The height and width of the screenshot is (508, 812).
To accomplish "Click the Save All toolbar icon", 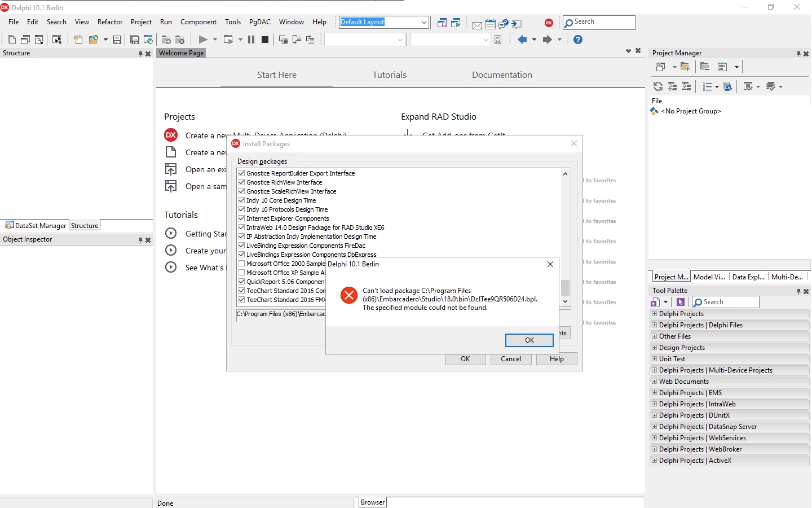I will pyautogui.click(x=135, y=40).
